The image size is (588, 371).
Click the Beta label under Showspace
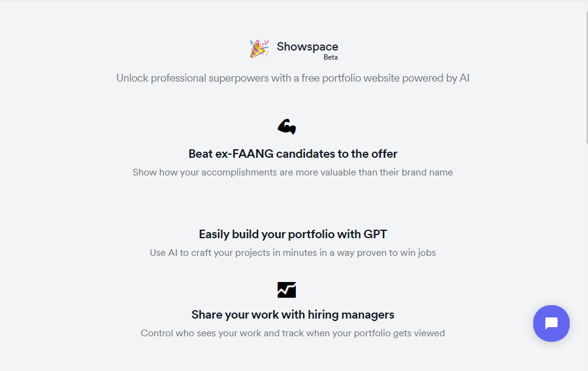tap(331, 57)
